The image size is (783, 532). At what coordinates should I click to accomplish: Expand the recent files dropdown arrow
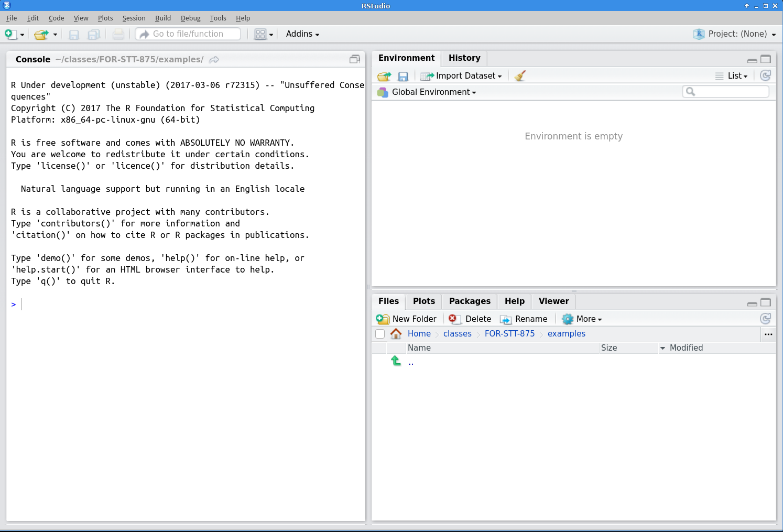tap(55, 35)
